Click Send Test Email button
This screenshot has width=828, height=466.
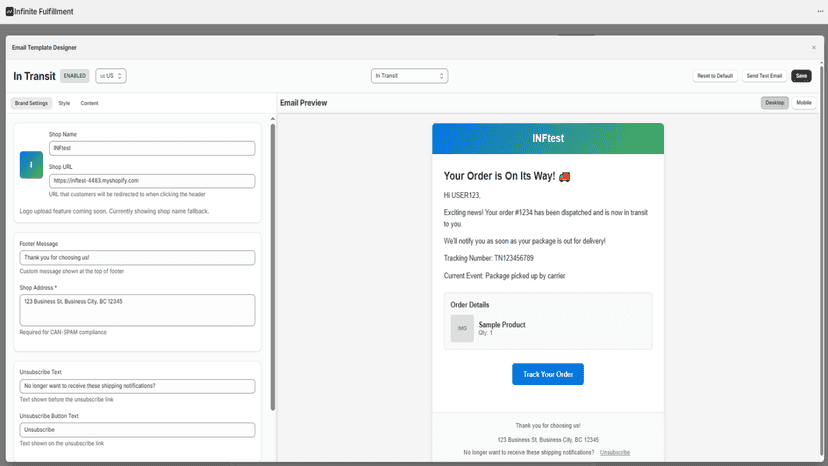tap(764, 76)
